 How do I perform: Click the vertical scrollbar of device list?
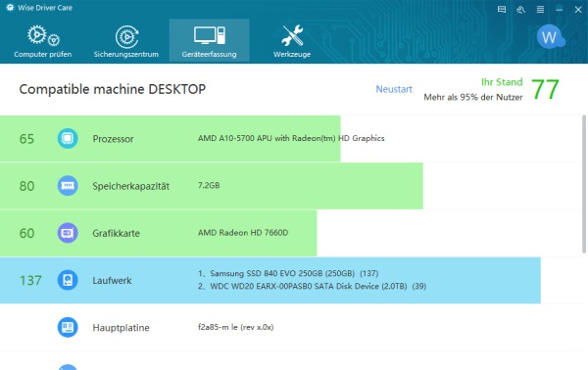pyautogui.click(x=584, y=184)
